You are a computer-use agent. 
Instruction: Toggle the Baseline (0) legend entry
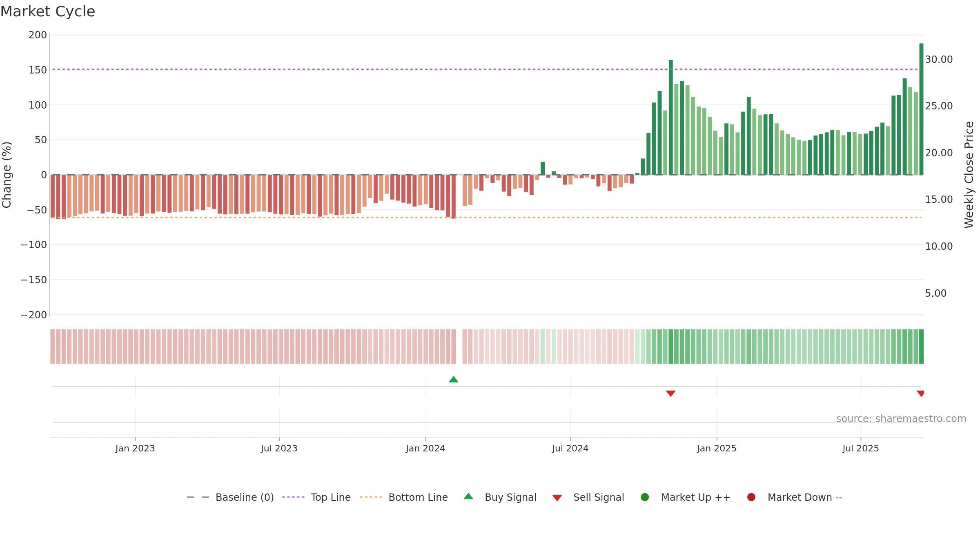tap(230, 497)
